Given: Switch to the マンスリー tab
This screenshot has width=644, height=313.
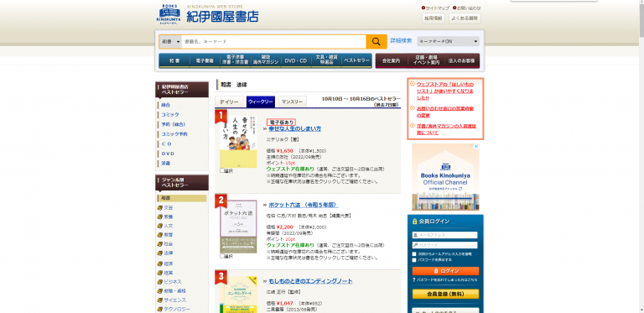Looking at the screenshot, I should [292, 102].
